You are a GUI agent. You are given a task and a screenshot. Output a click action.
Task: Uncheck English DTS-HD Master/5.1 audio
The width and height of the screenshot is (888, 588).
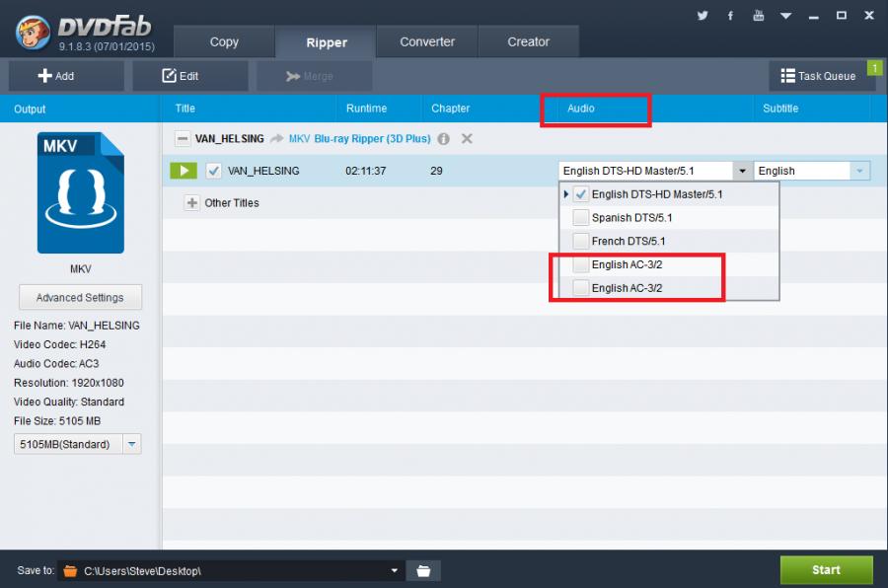[581, 195]
